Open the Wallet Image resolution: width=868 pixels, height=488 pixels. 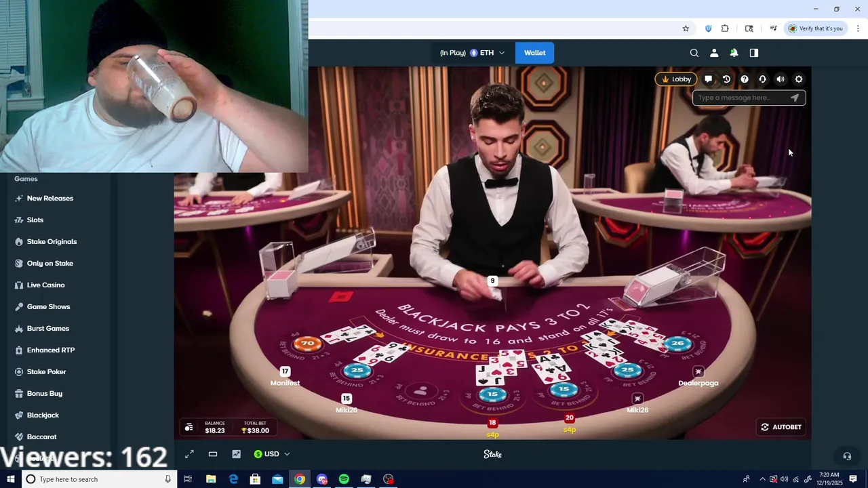tap(534, 53)
